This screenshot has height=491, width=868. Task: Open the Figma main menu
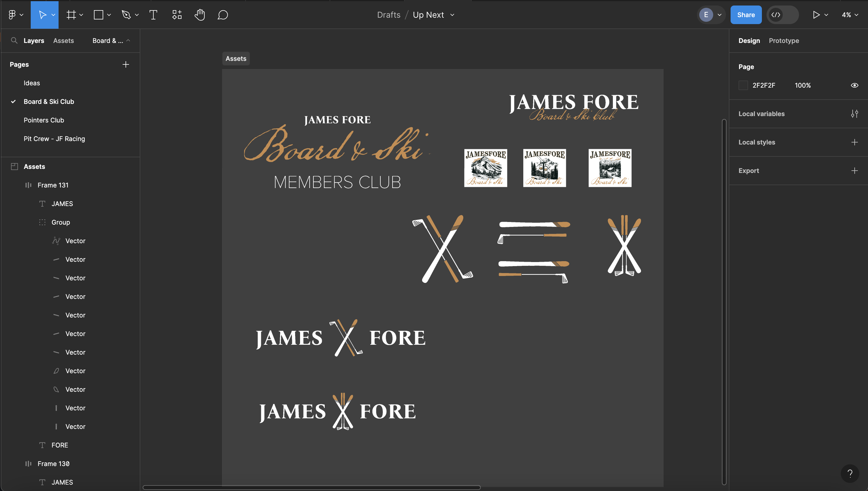[12, 15]
